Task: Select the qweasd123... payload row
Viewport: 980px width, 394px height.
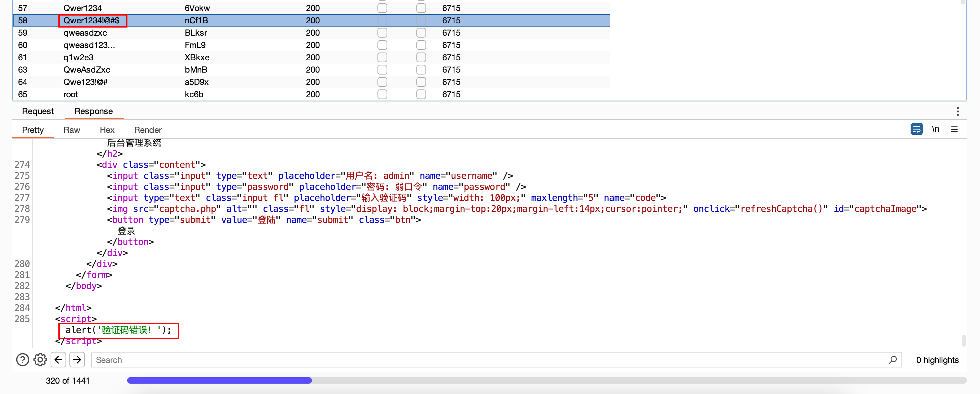Action: [x=311, y=45]
